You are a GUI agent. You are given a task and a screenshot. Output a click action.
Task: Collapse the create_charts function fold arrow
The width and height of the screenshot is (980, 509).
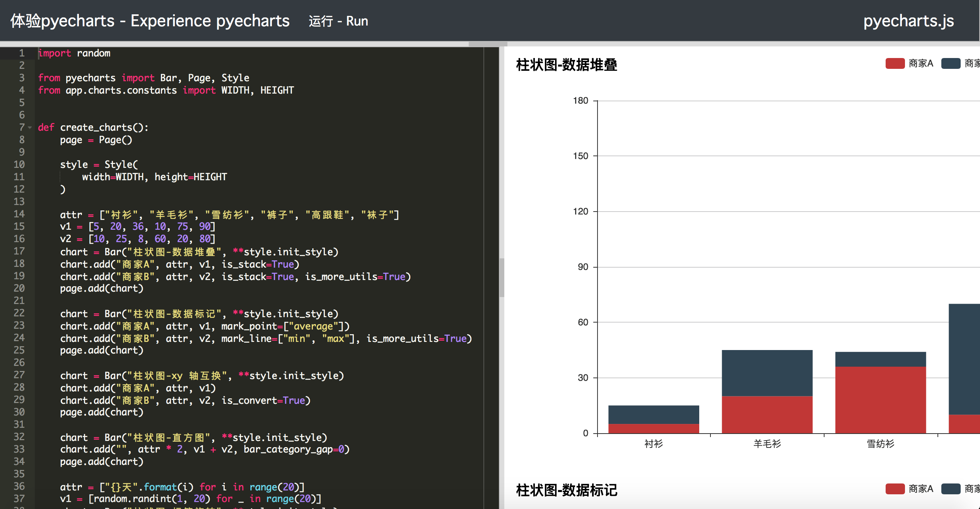click(x=31, y=127)
